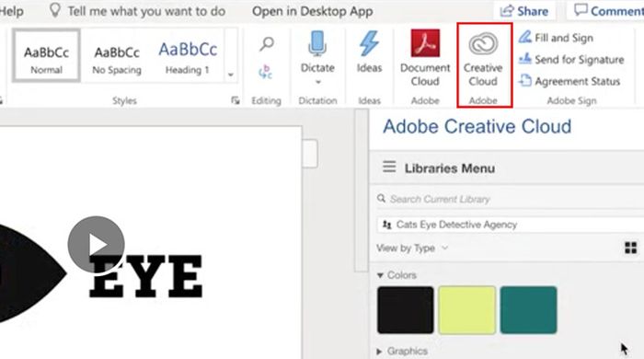Click the Share button
This screenshot has height=359, width=644.
point(524,11)
